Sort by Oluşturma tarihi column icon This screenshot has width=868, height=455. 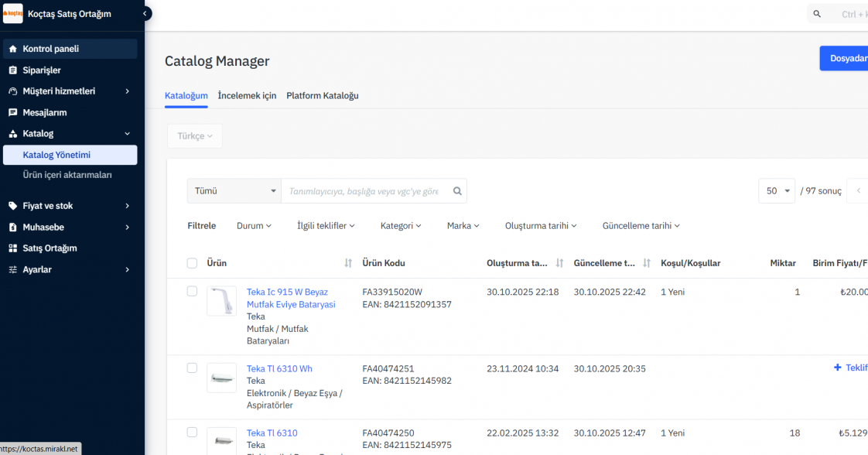560,264
